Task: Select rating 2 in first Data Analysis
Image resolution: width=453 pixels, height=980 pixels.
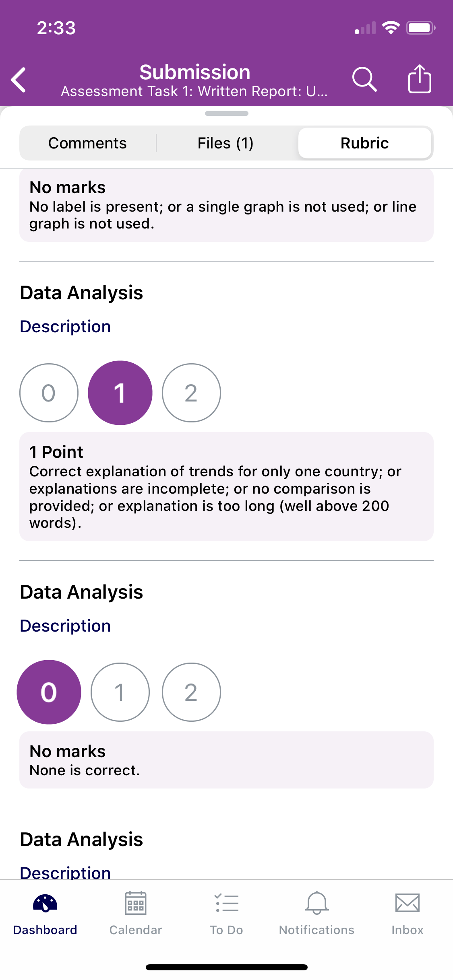Action: coord(191,393)
